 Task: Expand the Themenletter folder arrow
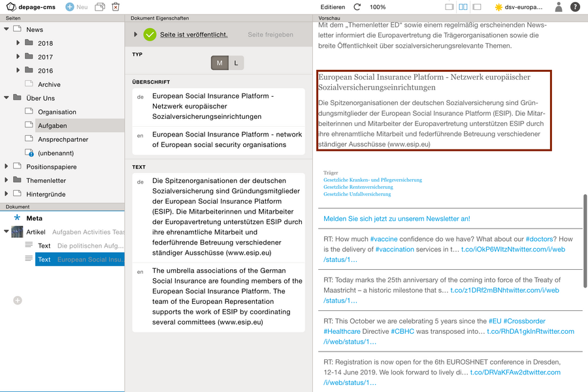(x=7, y=180)
